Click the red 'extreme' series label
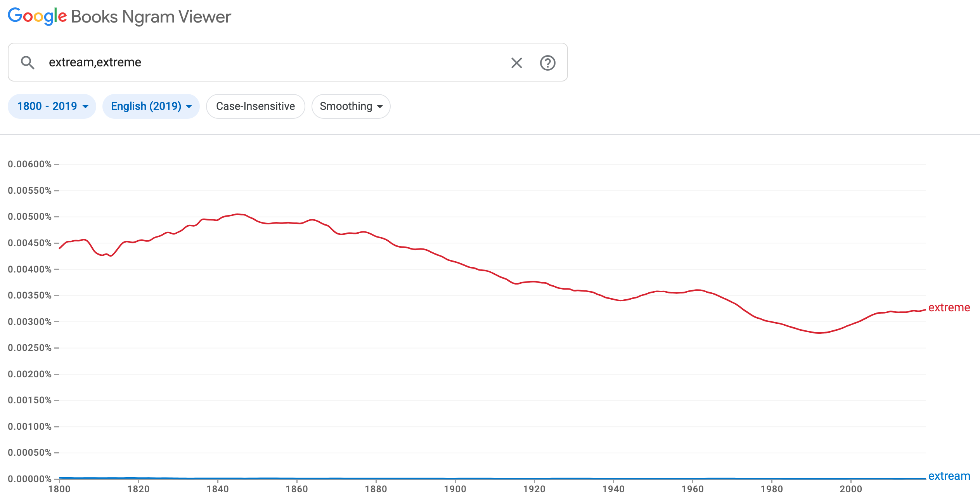Screen dimensions: 980x500 coord(949,308)
